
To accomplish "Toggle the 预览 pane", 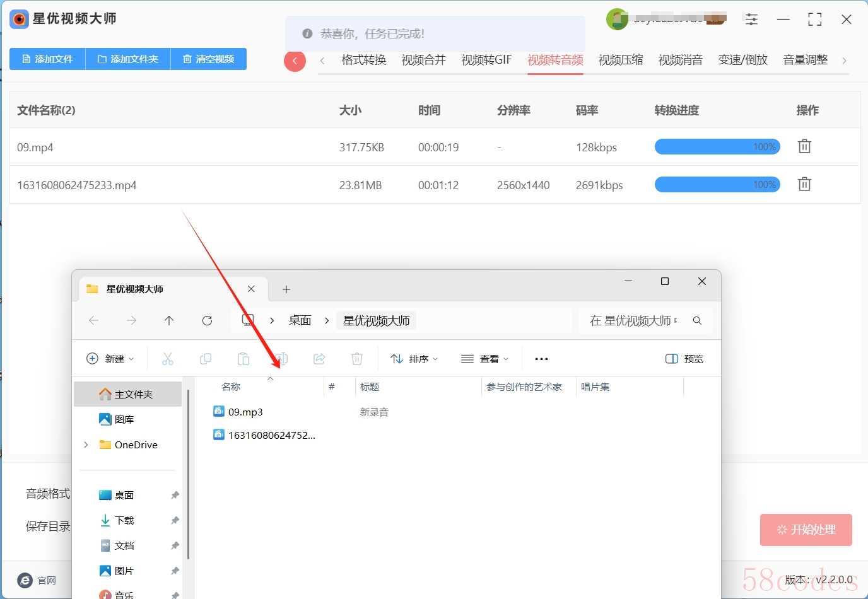I will pos(684,359).
